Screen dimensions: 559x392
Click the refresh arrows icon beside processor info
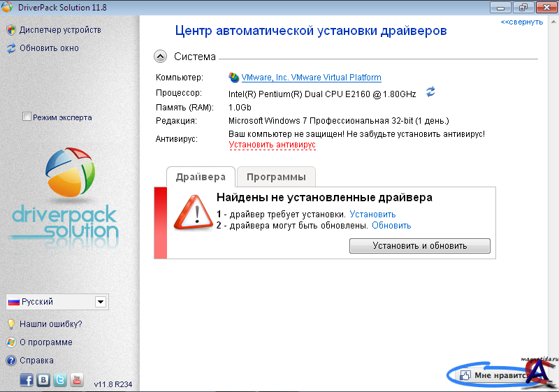[x=430, y=92]
